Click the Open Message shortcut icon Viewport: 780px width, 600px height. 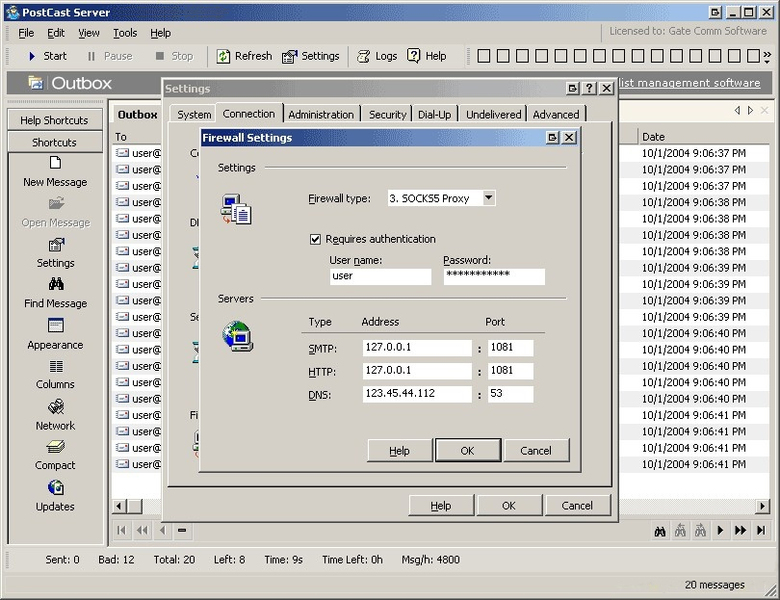[56, 203]
